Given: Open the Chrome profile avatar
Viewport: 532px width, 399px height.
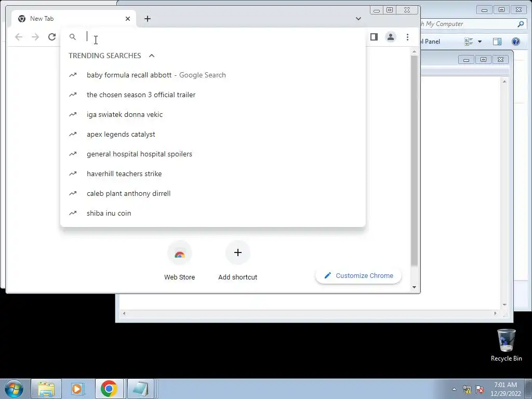Looking at the screenshot, I should tap(391, 37).
